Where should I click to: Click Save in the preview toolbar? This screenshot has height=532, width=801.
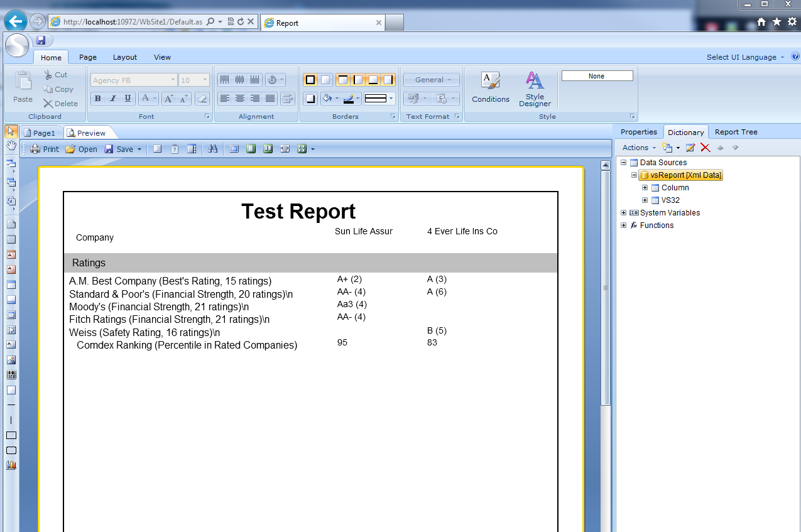pyautogui.click(x=119, y=149)
